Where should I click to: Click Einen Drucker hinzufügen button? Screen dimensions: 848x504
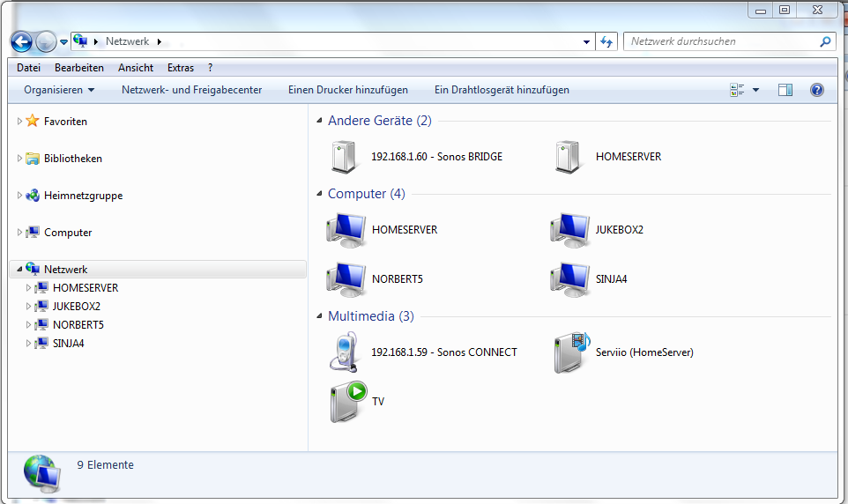pyautogui.click(x=347, y=90)
